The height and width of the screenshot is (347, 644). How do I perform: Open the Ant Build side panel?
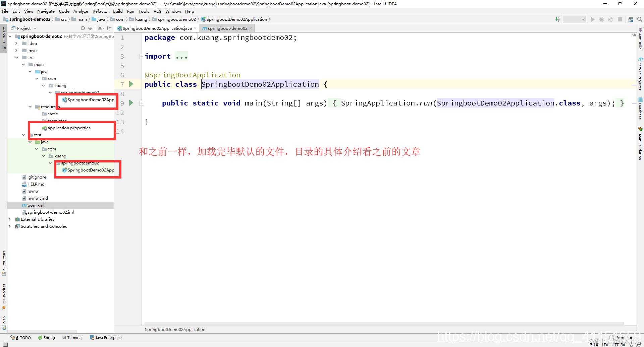640,39
